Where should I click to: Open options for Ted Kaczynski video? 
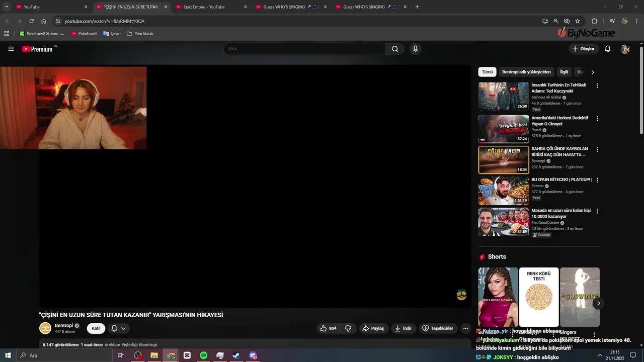[597, 86]
